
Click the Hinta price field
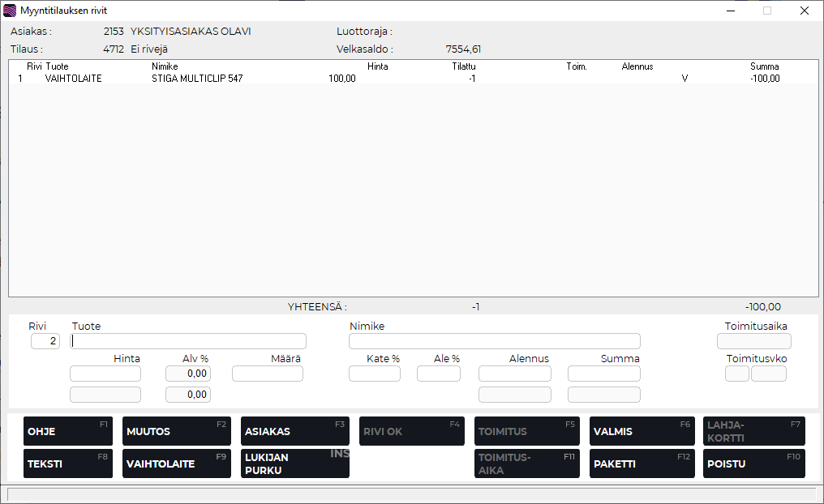105,374
